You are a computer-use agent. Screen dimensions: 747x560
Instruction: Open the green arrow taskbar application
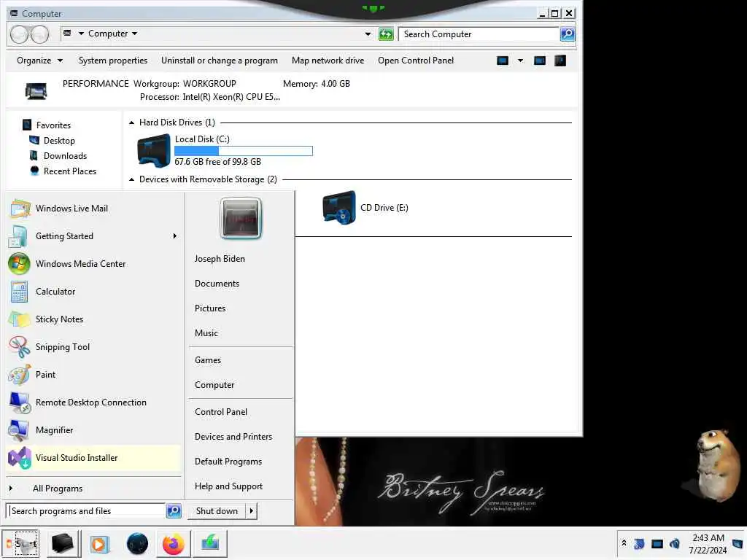(x=209, y=543)
